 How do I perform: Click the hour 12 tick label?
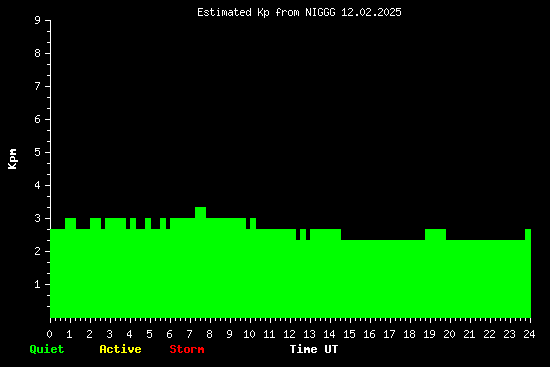pyautogui.click(x=289, y=334)
